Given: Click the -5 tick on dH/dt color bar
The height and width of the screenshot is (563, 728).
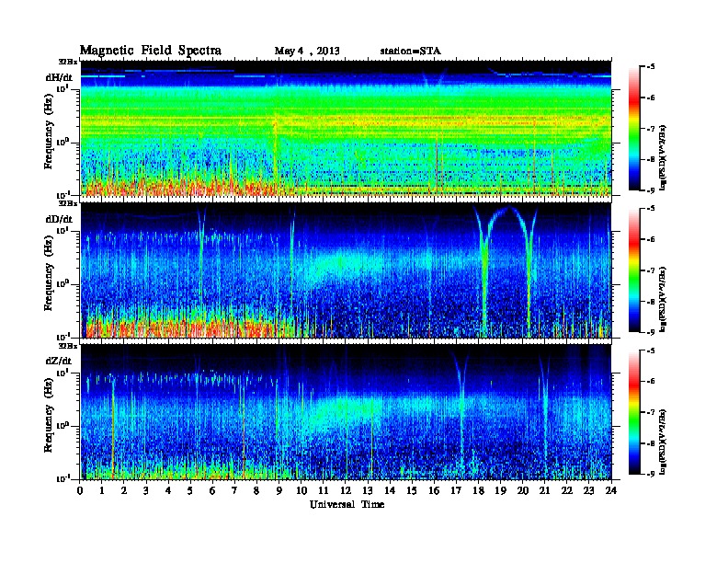Looking at the screenshot, I should coord(652,67).
